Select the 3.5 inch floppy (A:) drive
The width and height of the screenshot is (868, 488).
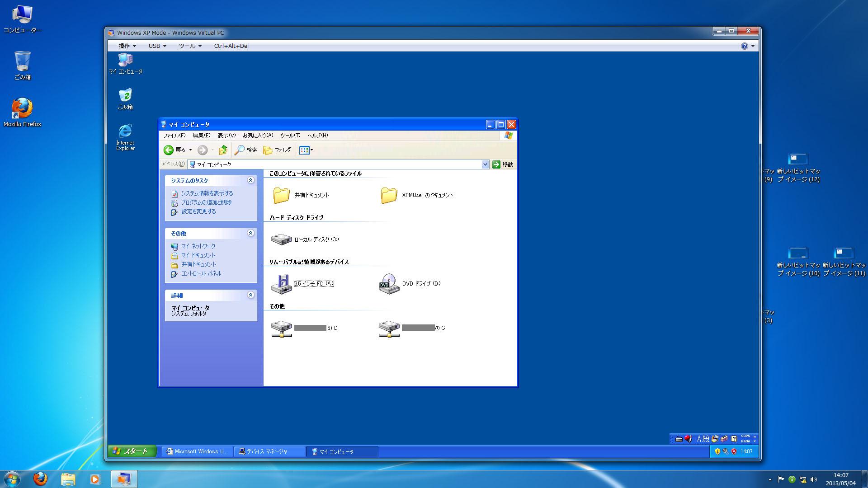click(281, 284)
